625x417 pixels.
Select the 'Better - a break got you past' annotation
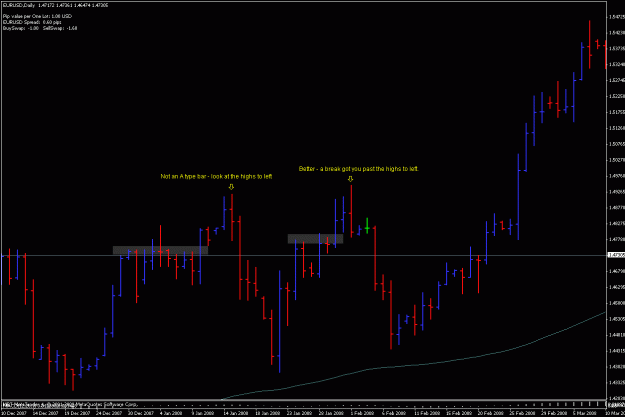pos(359,169)
